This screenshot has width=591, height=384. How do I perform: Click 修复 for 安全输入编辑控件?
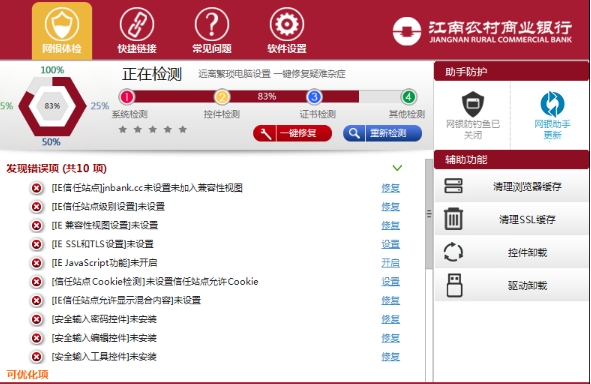click(390, 338)
